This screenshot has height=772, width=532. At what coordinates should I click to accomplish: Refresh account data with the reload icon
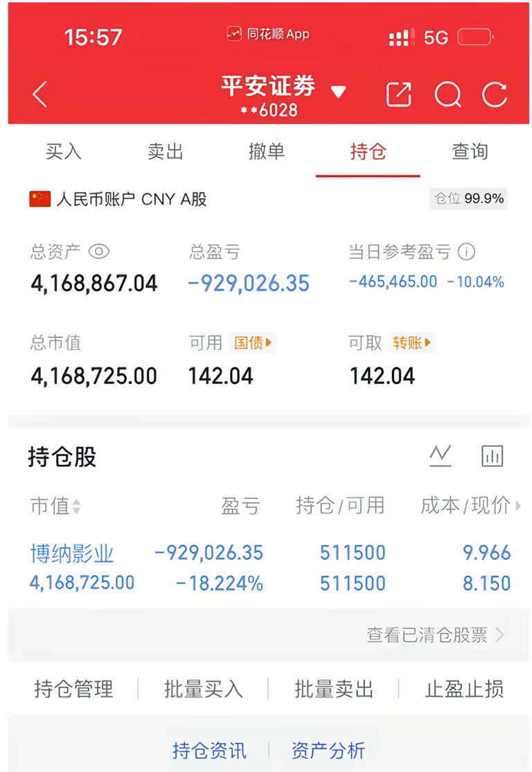pyautogui.click(x=495, y=94)
